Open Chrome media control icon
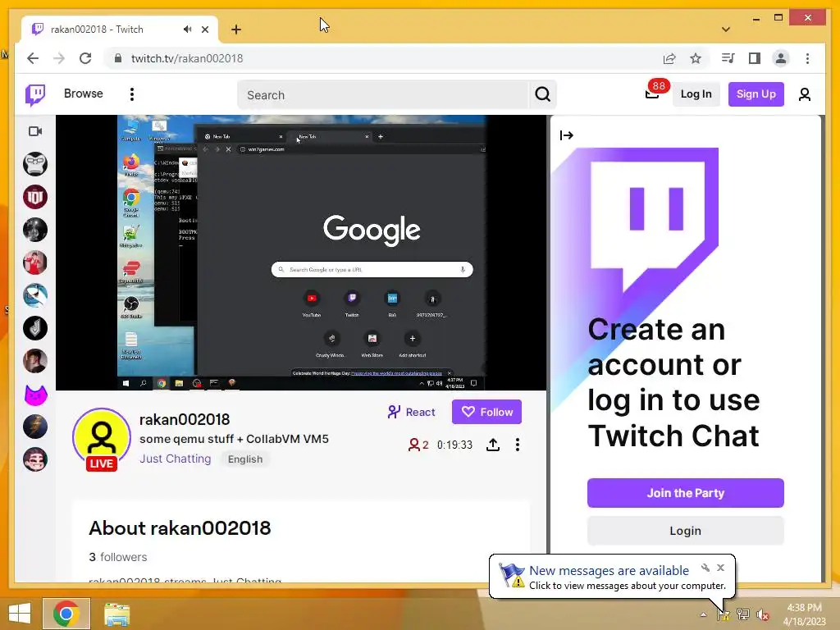 [x=728, y=58]
